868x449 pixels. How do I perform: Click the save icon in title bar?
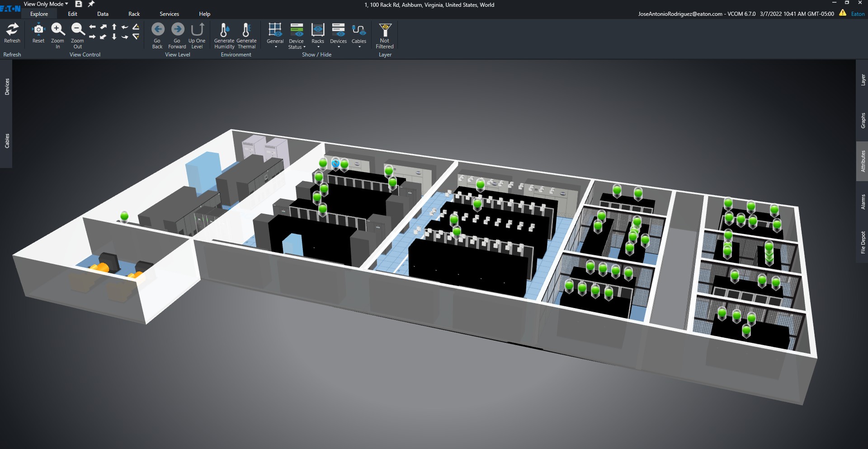pyautogui.click(x=78, y=4)
